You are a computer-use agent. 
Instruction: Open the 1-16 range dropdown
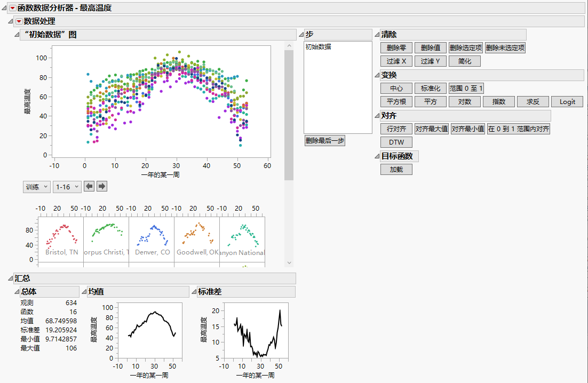[x=67, y=187]
